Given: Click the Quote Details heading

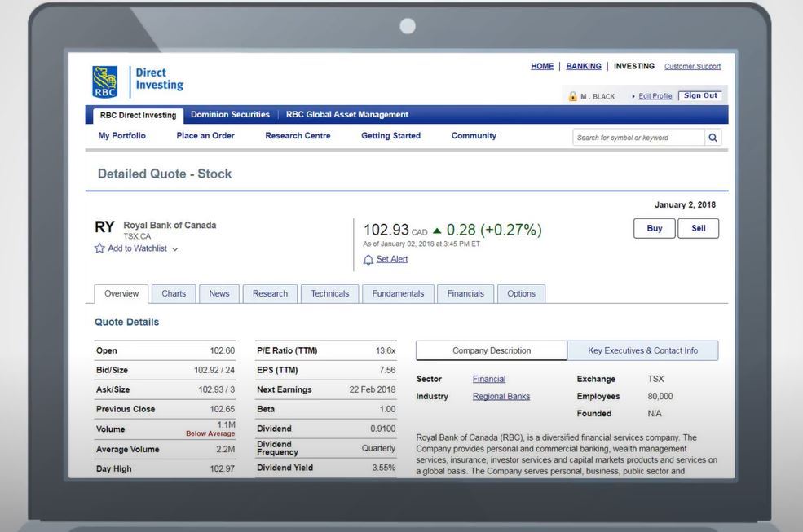Looking at the screenshot, I should (x=126, y=322).
